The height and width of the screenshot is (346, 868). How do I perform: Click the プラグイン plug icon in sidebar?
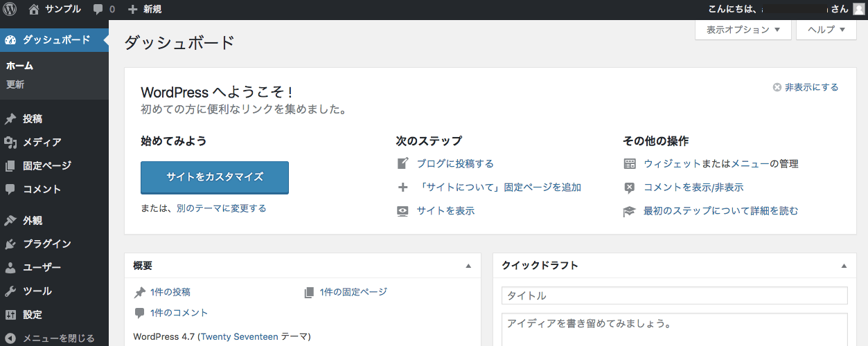click(10, 244)
